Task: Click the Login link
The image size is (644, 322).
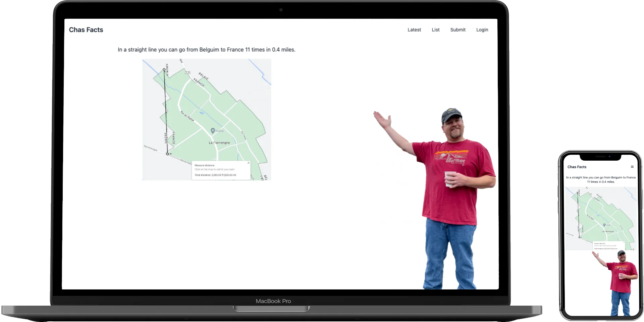Action: (482, 30)
